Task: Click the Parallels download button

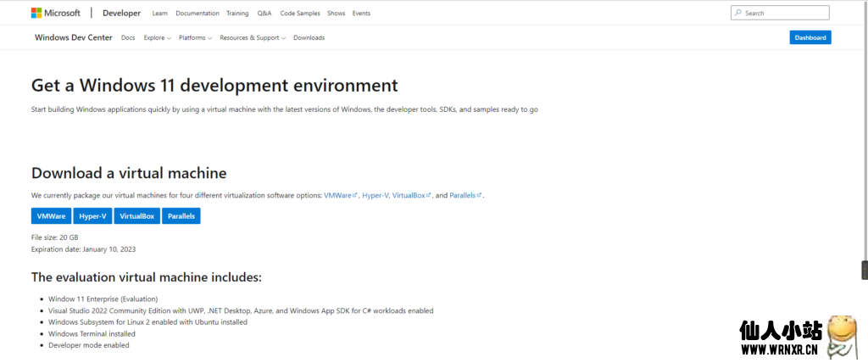Action: pyautogui.click(x=181, y=216)
